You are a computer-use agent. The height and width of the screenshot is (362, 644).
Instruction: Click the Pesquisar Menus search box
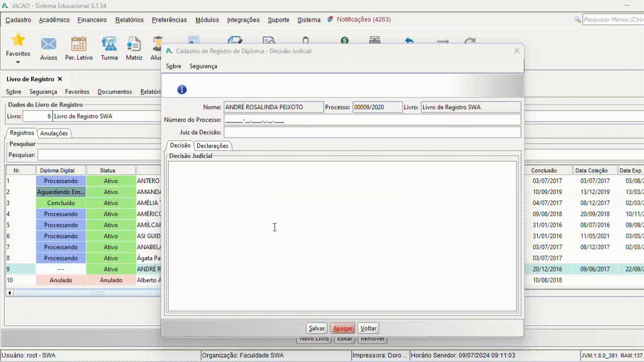click(613, 20)
